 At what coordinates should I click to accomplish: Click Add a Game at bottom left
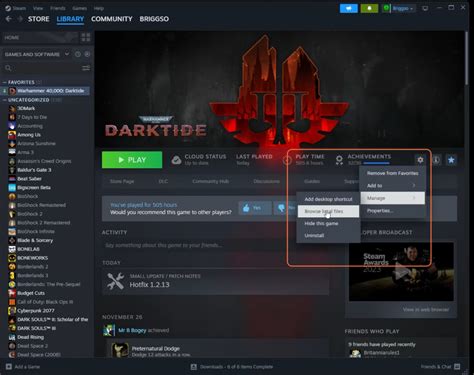point(23,367)
